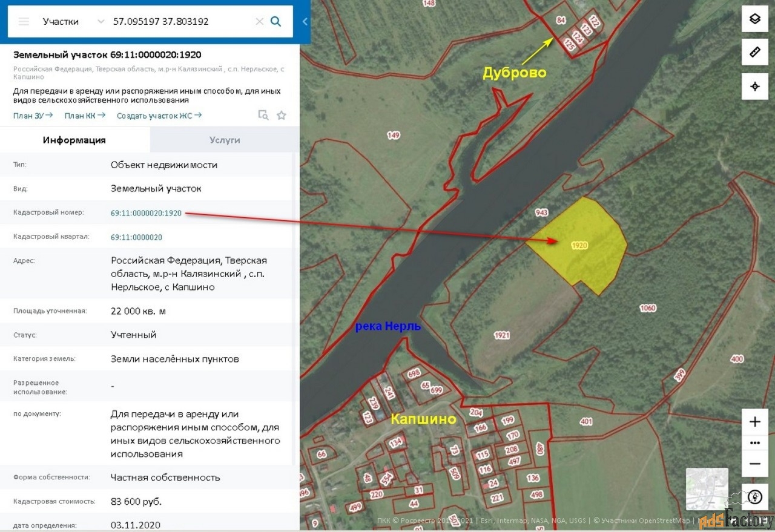775x532 pixels.
Task: Run search with the magnifier icon
Action: click(x=275, y=21)
